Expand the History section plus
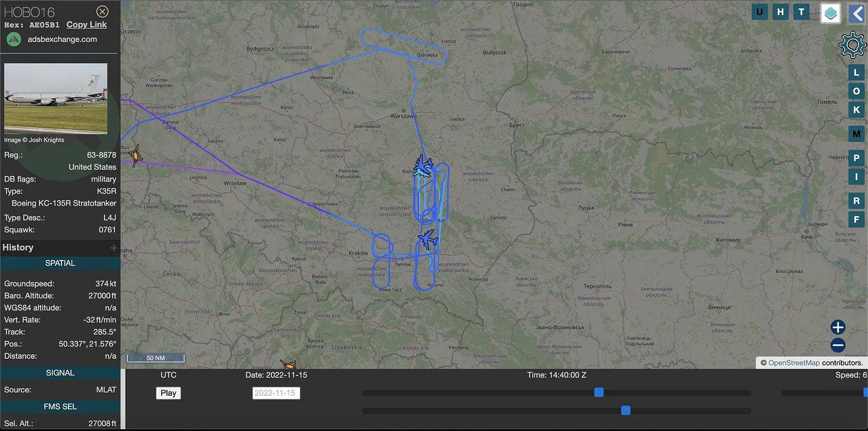 click(114, 247)
